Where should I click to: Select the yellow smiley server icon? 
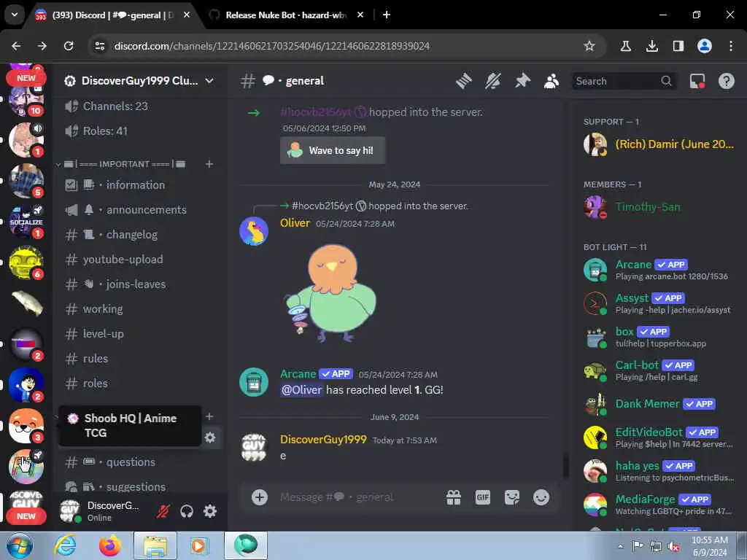pyautogui.click(x=26, y=262)
